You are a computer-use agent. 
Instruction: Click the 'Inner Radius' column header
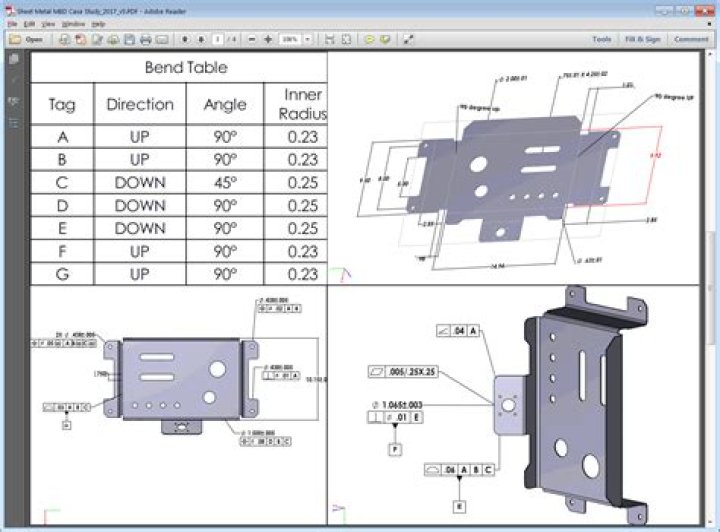303,104
